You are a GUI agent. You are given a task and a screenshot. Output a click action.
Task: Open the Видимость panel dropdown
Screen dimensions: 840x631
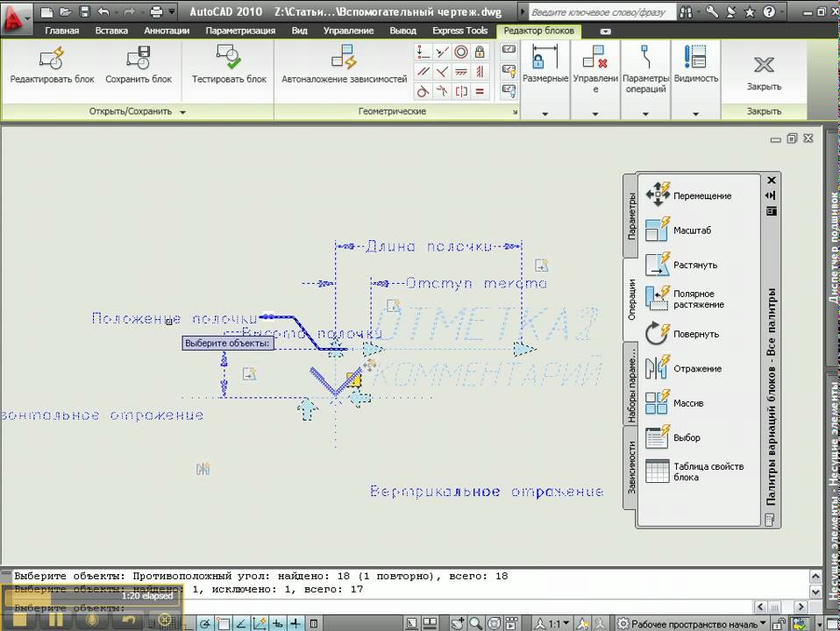point(695,114)
